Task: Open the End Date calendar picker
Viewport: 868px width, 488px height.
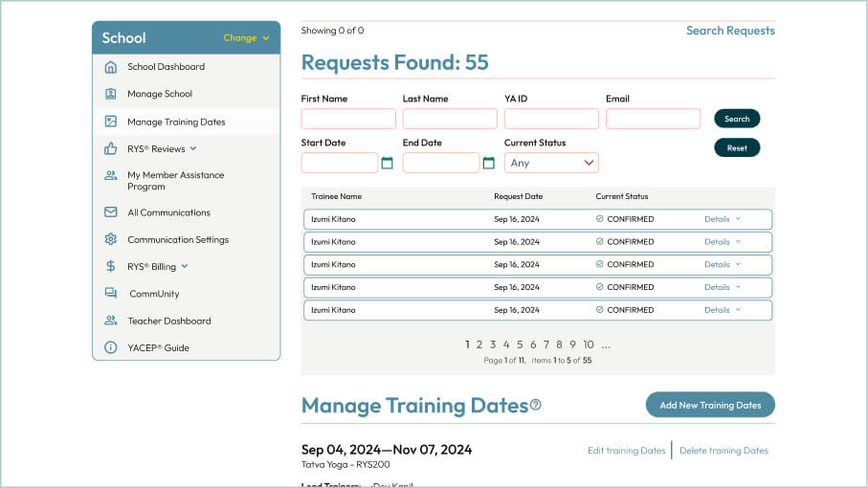Action: [x=488, y=164]
